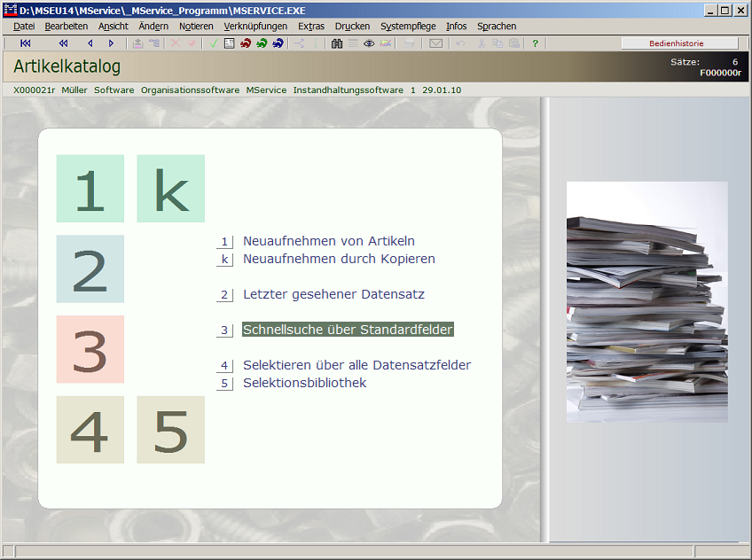Click the single right arrow next record icon
The width and height of the screenshot is (752, 560).
pos(111,43)
